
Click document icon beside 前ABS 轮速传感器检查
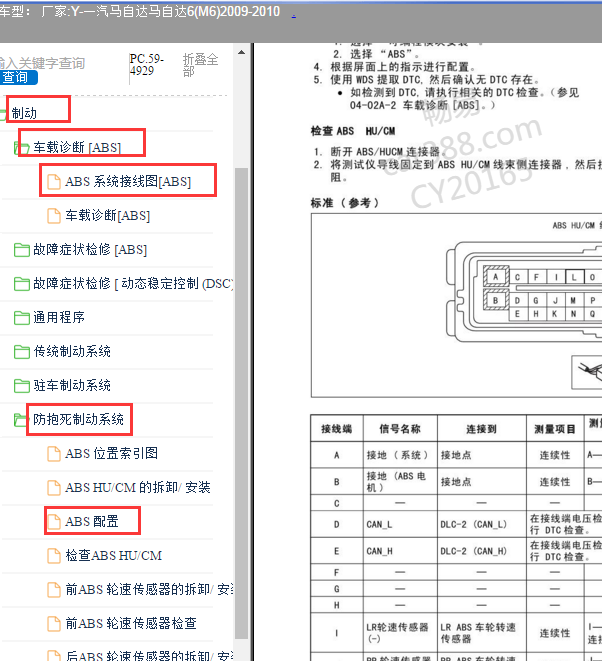tap(54, 624)
